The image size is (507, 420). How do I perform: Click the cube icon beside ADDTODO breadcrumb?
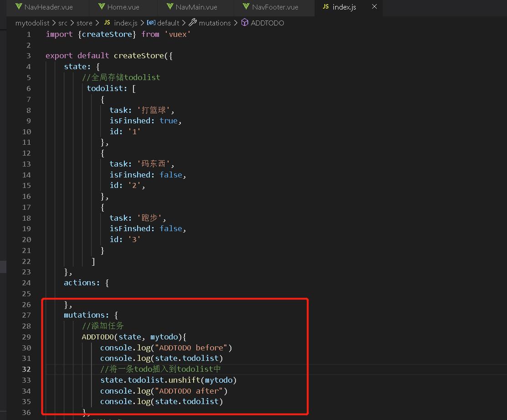pos(245,23)
